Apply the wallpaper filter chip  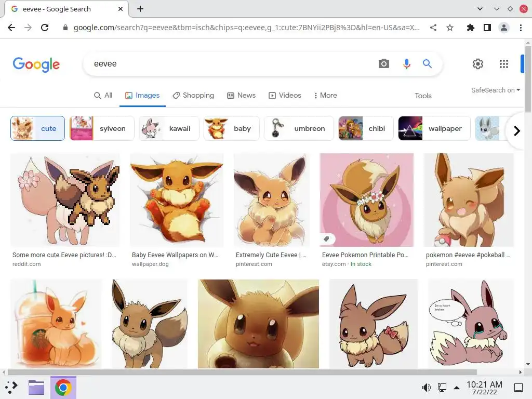pyautogui.click(x=434, y=128)
